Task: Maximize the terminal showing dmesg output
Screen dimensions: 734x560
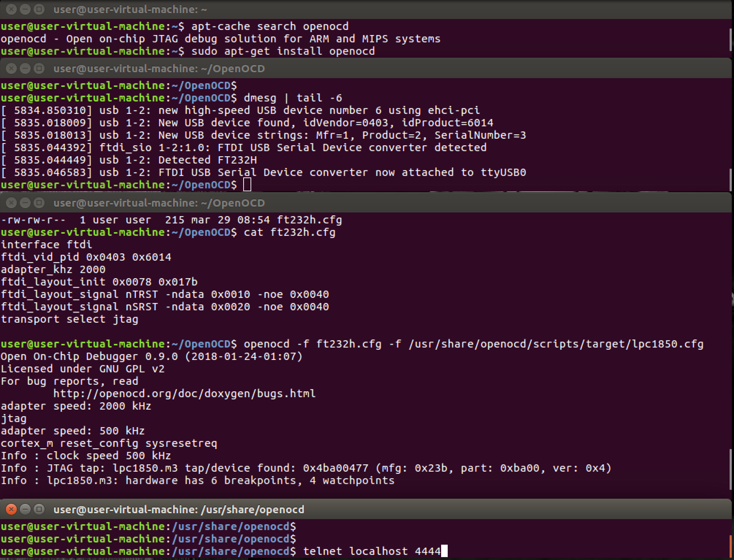Action: 39,68
